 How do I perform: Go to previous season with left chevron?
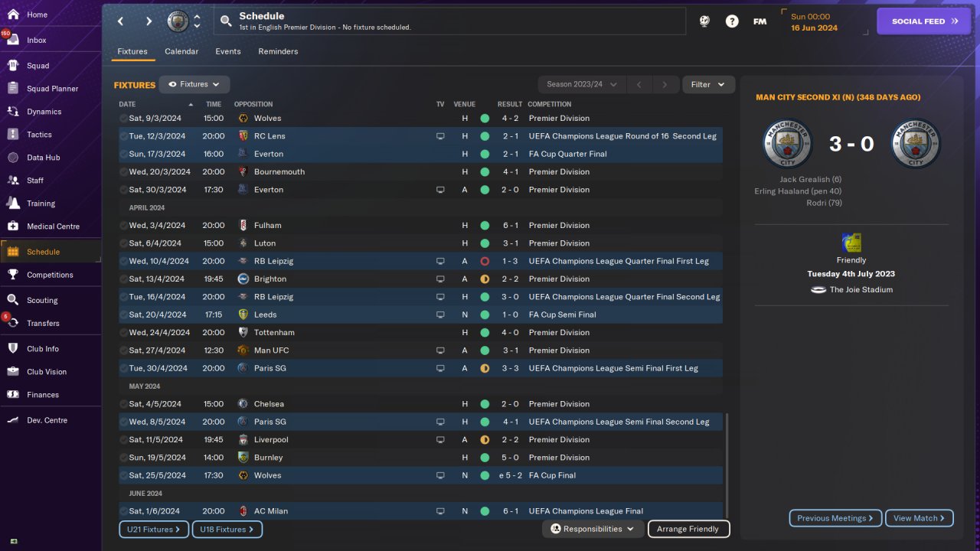pos(639,84)
